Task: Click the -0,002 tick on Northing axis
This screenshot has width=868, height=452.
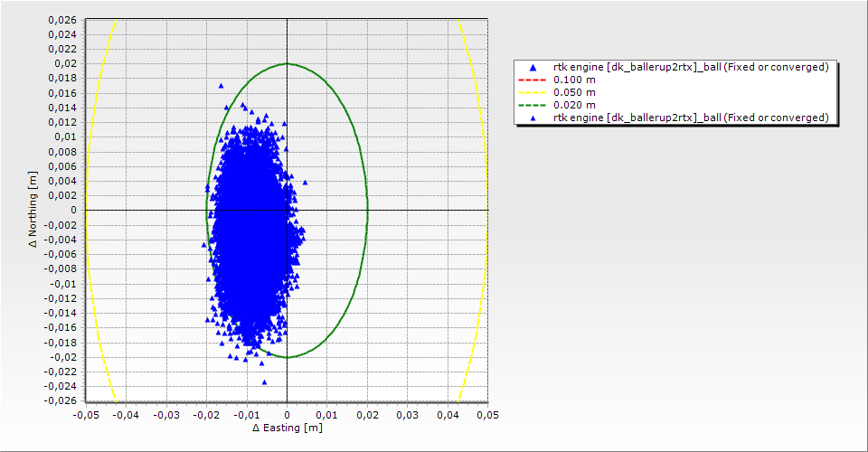Action: point(61,225)
